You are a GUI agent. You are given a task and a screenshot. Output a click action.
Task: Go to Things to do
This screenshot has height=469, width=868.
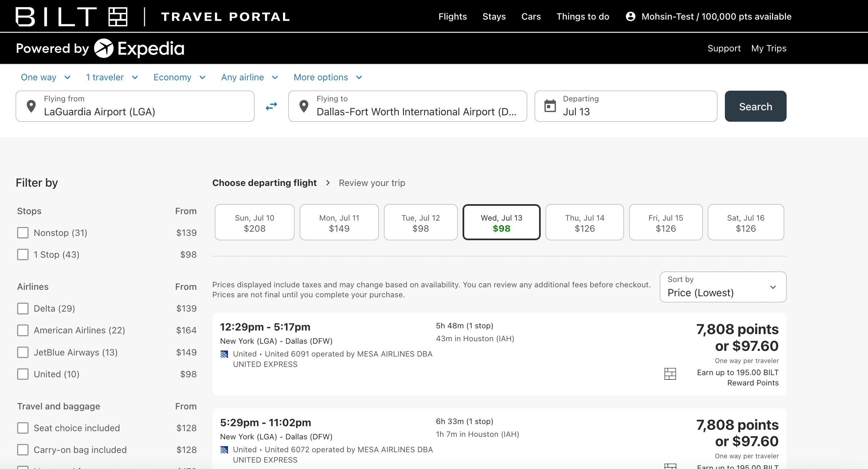[582, 16]
